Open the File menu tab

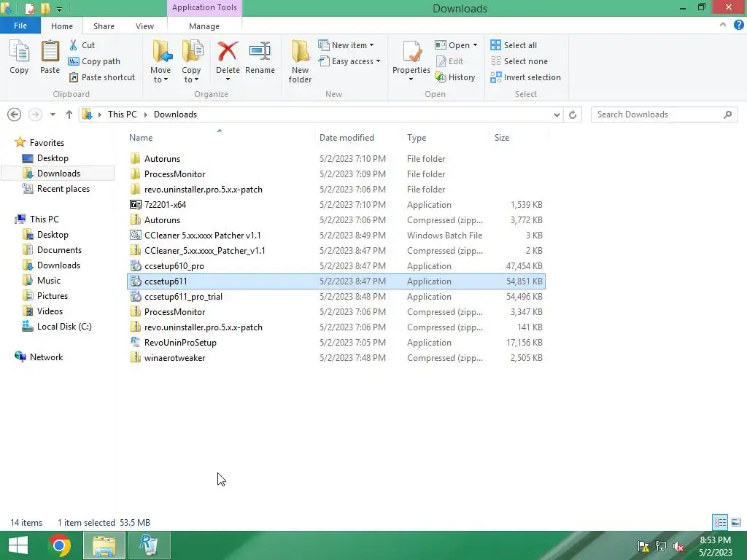pyautogui.click(x=20, y=26)
